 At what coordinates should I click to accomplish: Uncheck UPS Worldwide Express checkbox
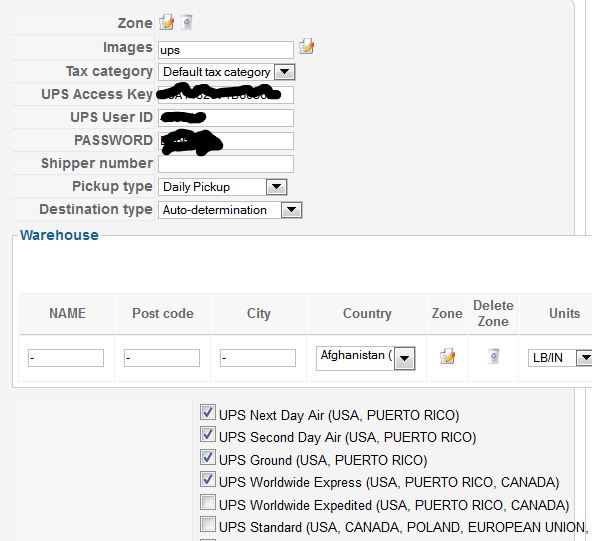208,479
